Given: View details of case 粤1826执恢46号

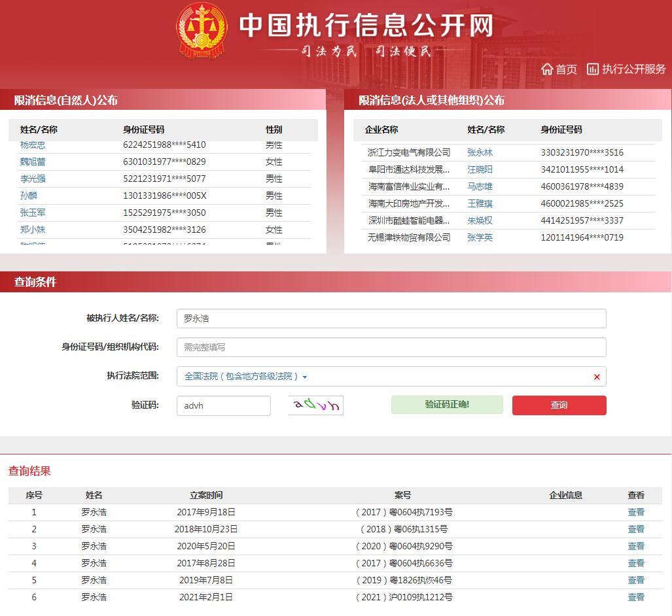Looking at the screenshot, I should (636, 580).
